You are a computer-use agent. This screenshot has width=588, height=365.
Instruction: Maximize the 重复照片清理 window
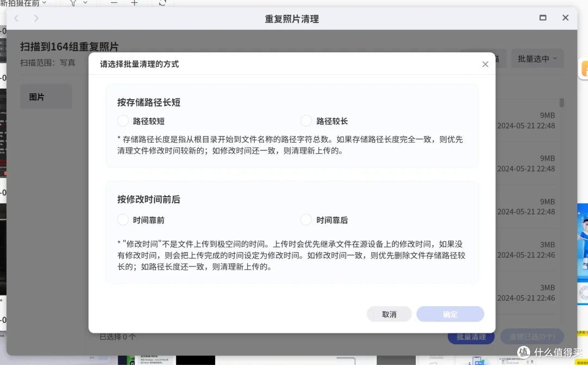click(543, 17)
